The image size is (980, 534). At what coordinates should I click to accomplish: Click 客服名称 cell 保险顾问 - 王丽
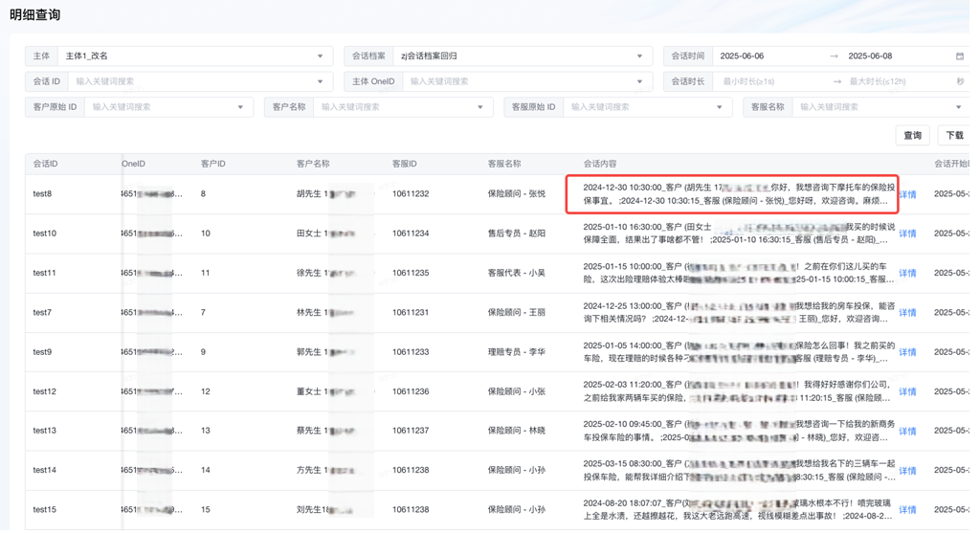[x=516, y=313]
